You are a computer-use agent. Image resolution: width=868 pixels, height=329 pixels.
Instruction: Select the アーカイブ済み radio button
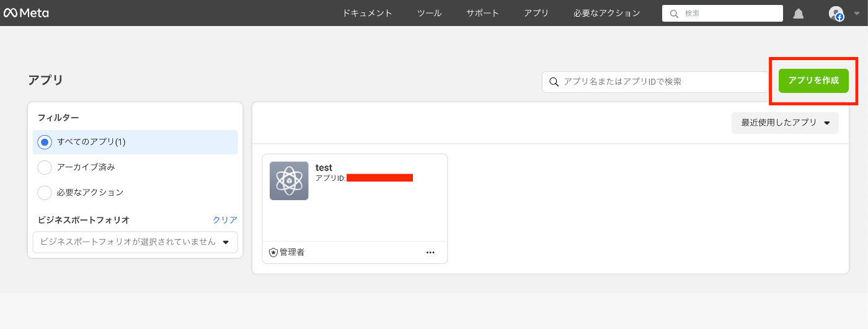point(45,167)
